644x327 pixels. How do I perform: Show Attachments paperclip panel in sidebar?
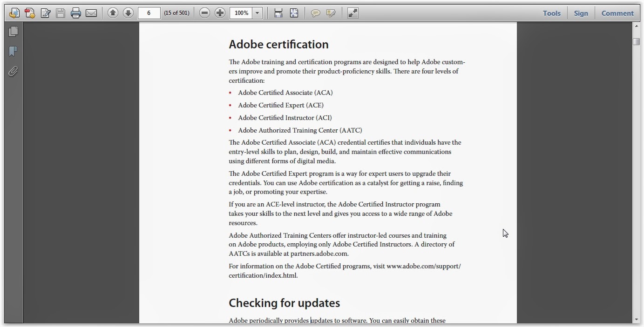(x=14, y=71)
